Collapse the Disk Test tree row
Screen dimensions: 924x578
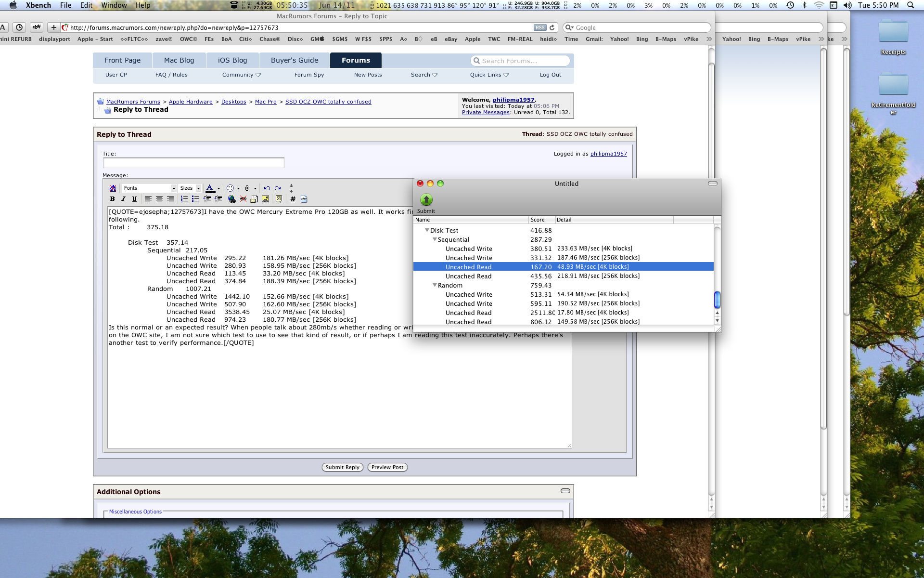(x=426, y=230)
